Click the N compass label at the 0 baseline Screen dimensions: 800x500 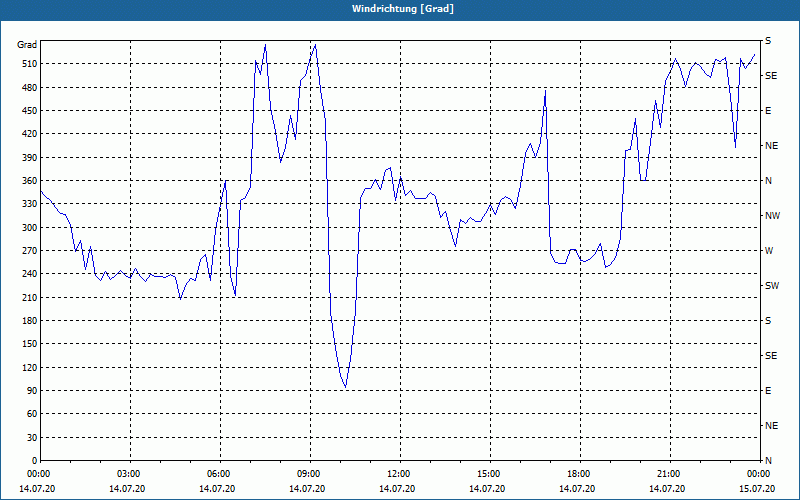768,460
